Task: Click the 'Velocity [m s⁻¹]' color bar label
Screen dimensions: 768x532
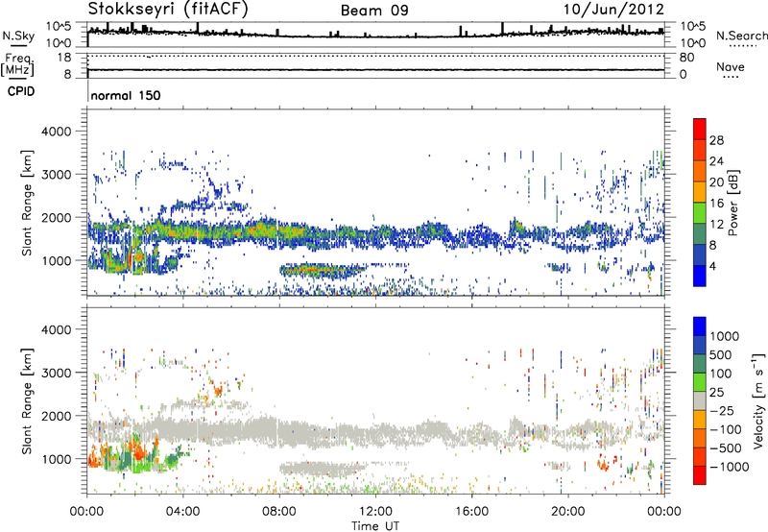Action: pos(758,400)
